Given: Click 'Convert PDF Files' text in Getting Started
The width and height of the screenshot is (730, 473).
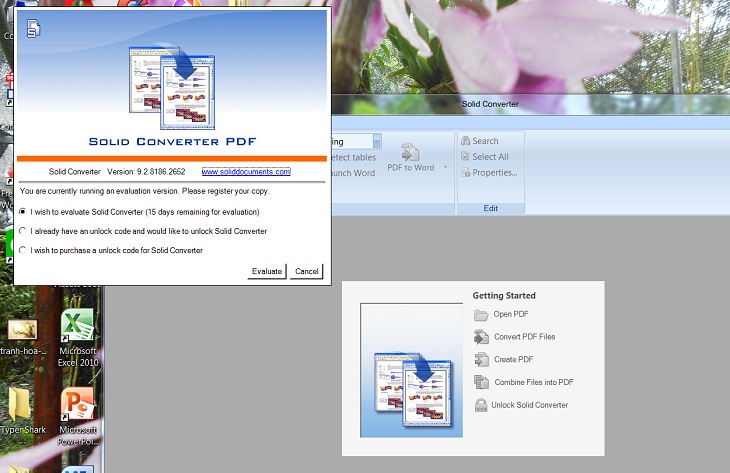Looking at the screenshot, I should pos(524,337).
